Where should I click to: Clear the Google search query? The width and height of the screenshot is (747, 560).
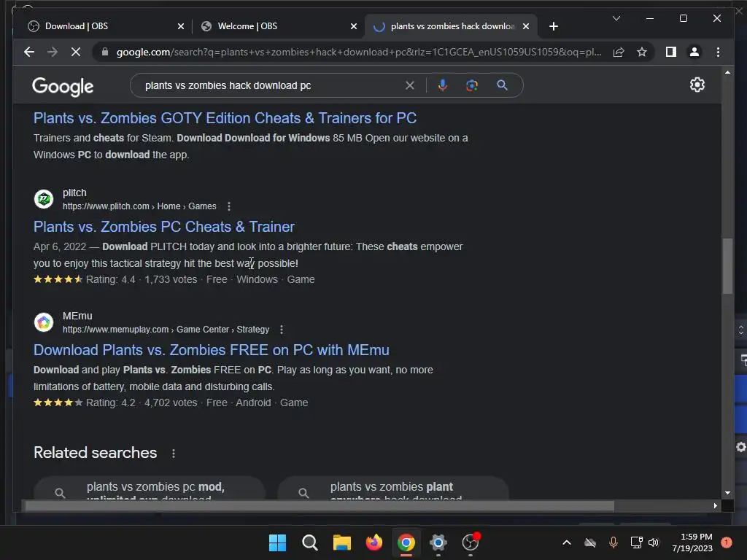coord(410,85)
